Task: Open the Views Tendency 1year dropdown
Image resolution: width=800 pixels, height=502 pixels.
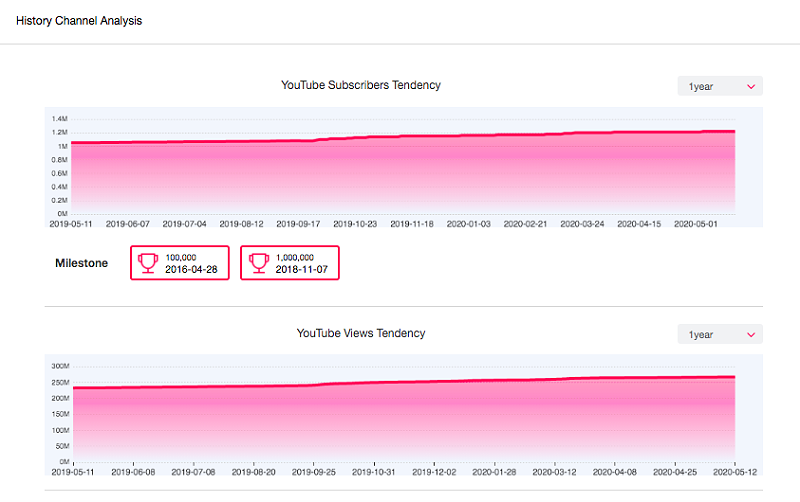Action: coord(719,335)
